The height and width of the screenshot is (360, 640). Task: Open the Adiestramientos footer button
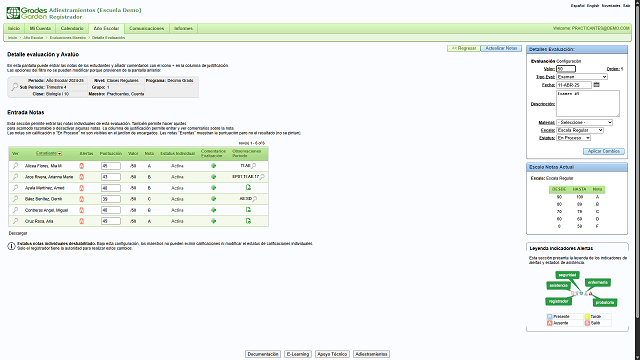click(371, 354)
